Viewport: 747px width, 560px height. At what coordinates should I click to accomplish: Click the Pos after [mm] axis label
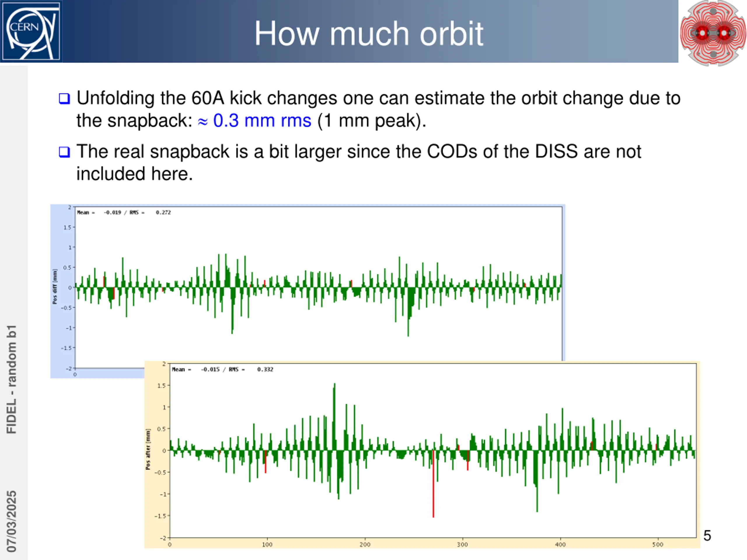(x=148, y=449)
